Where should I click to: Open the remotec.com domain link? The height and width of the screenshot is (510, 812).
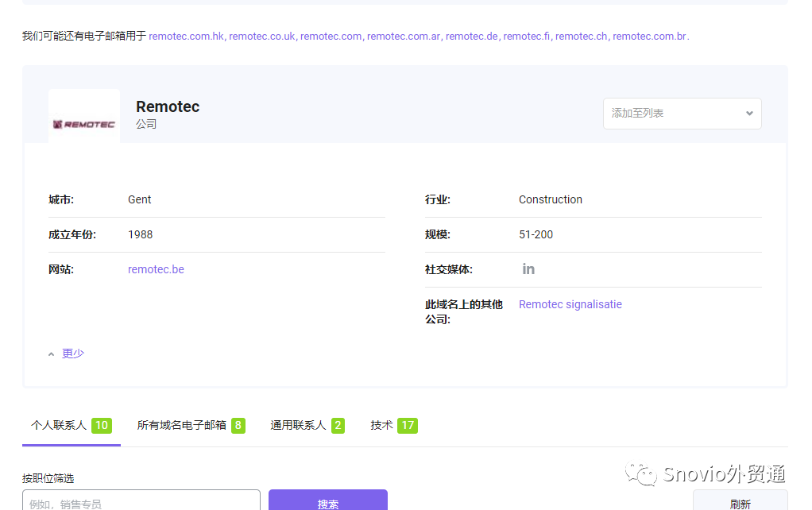tap(331, 37)
